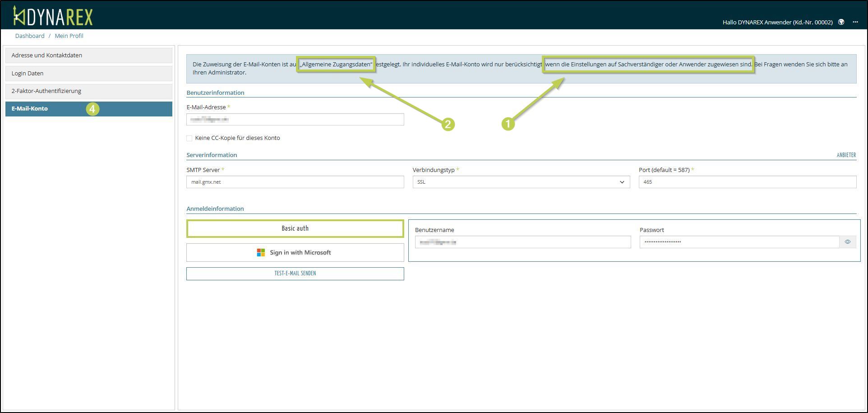Image resolution: width=868 pixels, height=413 pixels.
Task: Open Adresse und Kontaktdaten section
Action: pyautogui.click(x=89, y=55)
